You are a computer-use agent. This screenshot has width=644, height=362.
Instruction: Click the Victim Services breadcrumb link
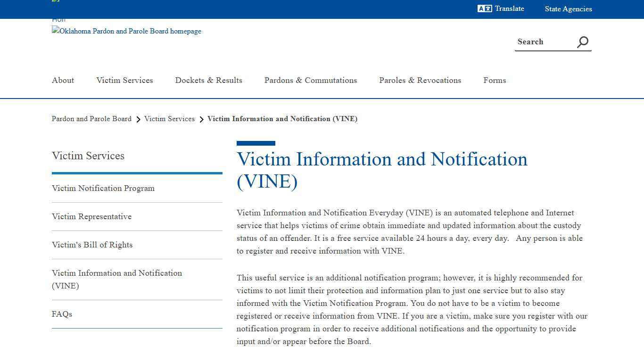pyautogui.click(x=169, y=119)
